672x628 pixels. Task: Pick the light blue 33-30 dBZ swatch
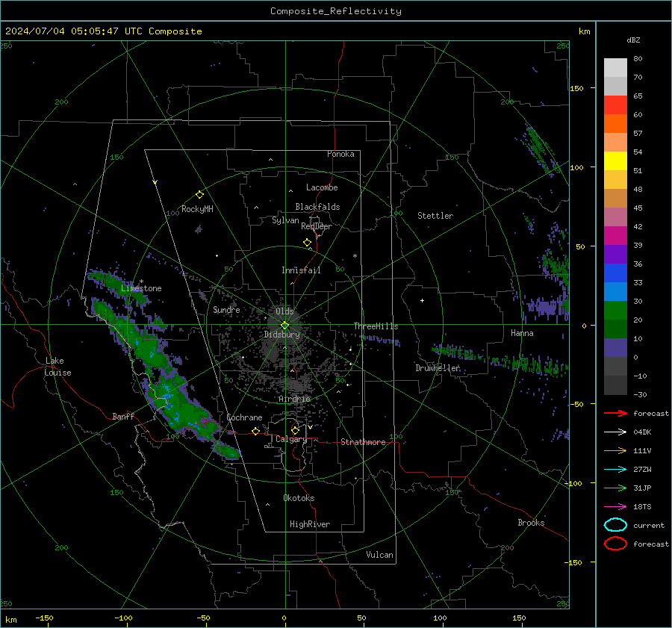click(615, 292)
